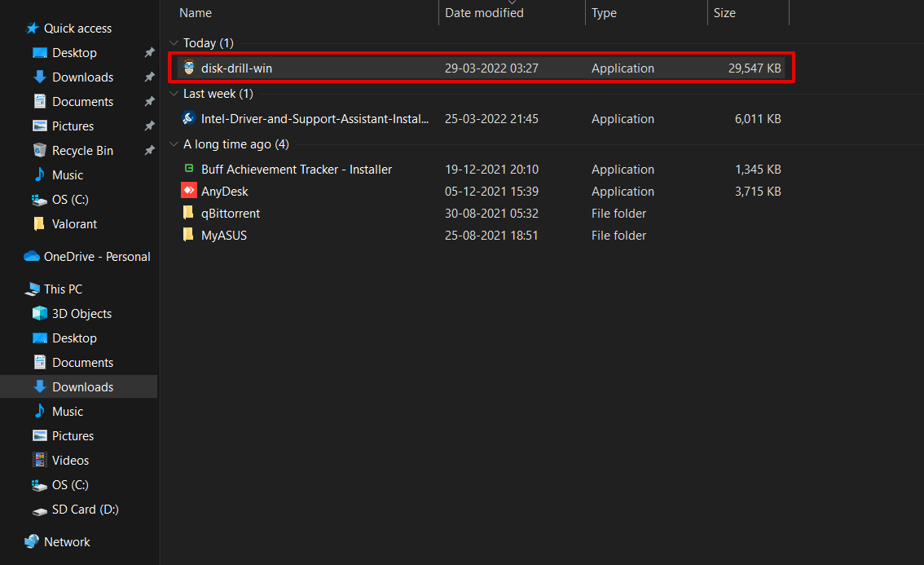Image resolution: width=924 pixels, height=565 pixels.
Task: Click the MyASUS folder icon
Action: point(188,235)
